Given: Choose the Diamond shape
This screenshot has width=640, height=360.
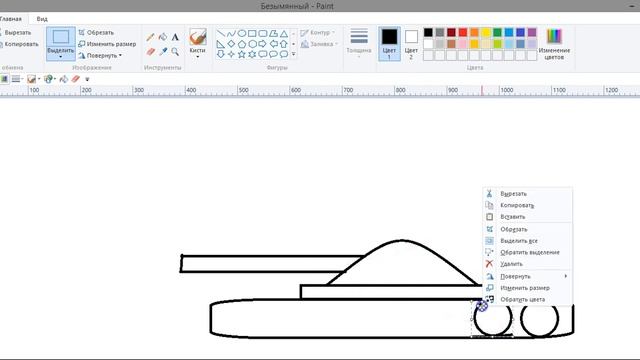Looking at the screenshot, I should click(231, 44).
